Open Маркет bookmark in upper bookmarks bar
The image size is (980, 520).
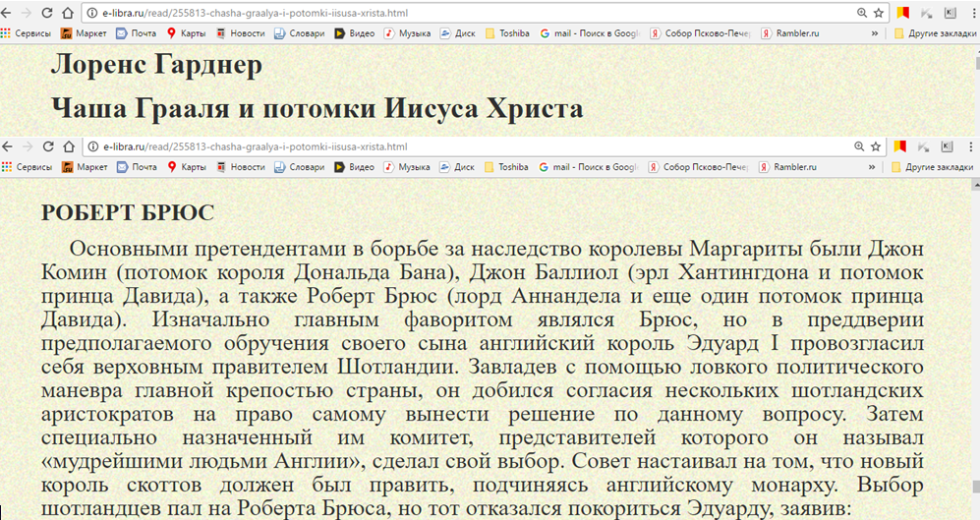[x=84, y=33]
